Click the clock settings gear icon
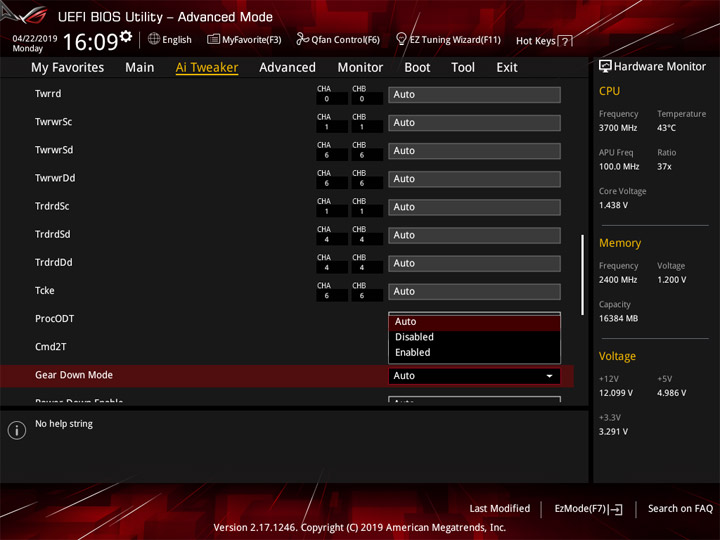The width and height of the screenshot is (720, 540). click(x=126, y=36)
